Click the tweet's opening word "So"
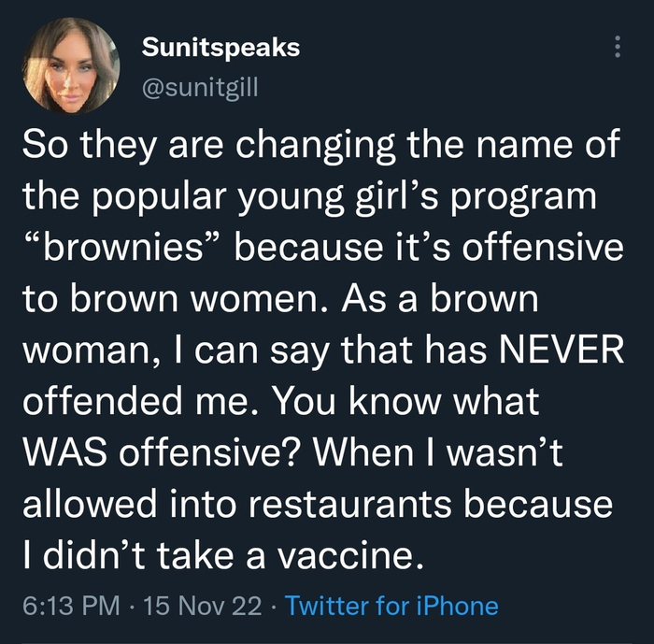The image size is (654, 644). [x=44, y=145]
